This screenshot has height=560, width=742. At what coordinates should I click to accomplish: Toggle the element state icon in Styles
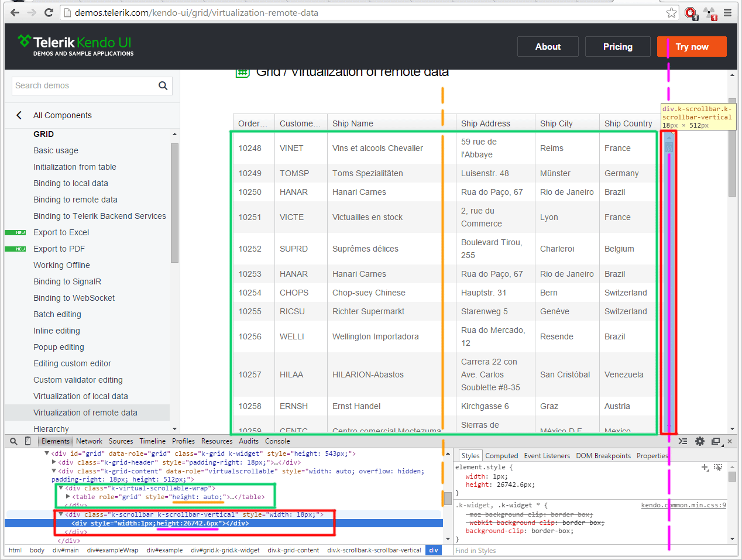718,467
